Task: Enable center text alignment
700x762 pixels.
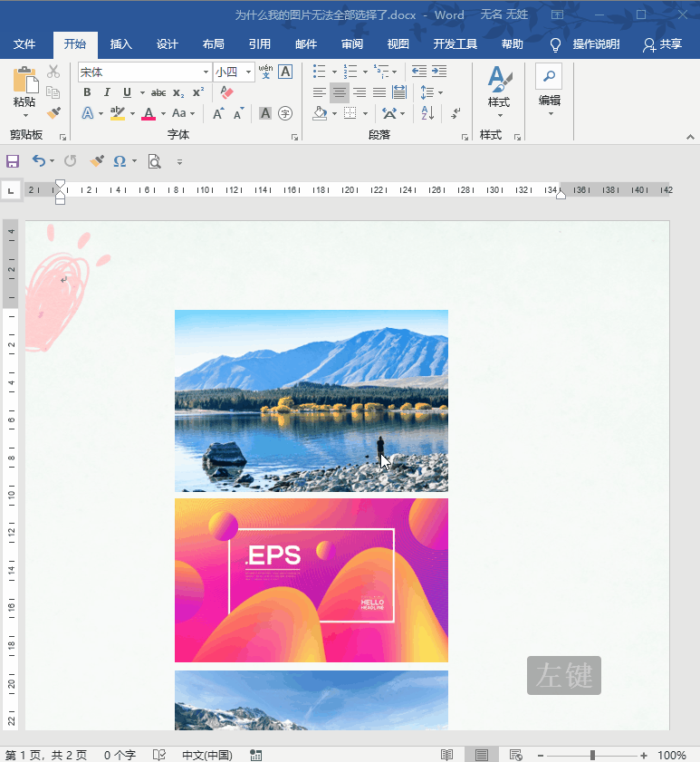Action: [339, 92]
